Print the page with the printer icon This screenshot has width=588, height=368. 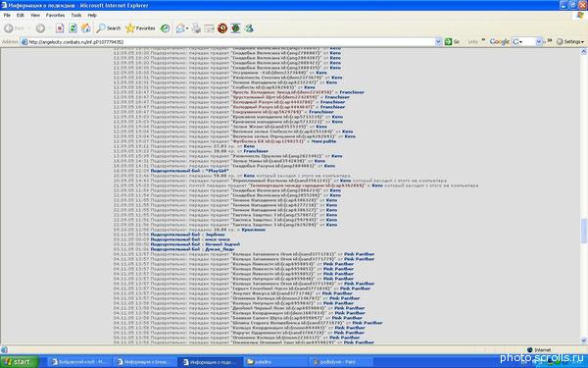pyautogui.click(x=197, y=28)
